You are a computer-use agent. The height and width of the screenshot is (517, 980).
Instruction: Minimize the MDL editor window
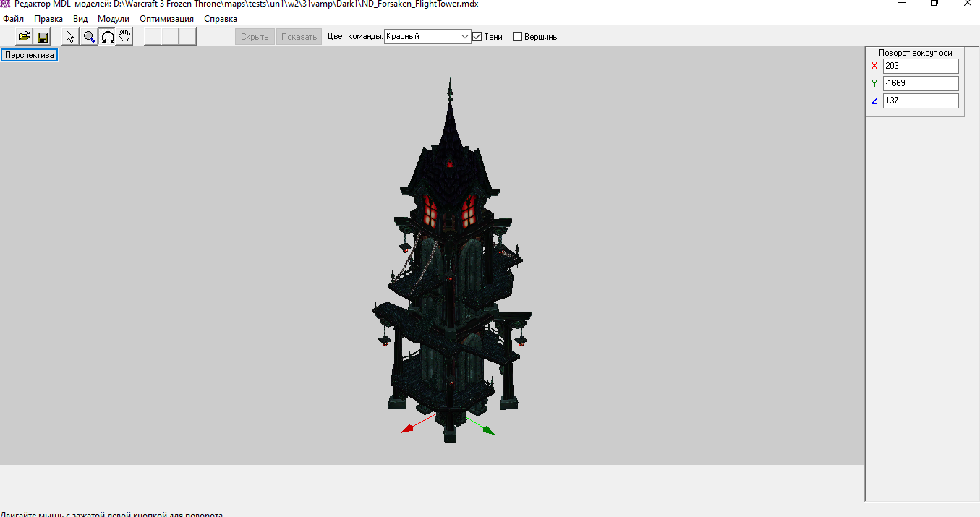pos(901,4)
